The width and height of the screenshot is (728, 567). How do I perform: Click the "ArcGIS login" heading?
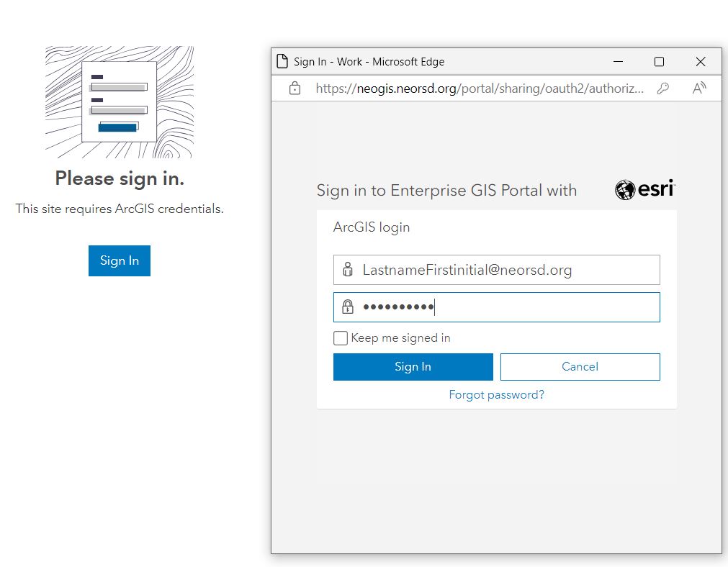[372, 227]
